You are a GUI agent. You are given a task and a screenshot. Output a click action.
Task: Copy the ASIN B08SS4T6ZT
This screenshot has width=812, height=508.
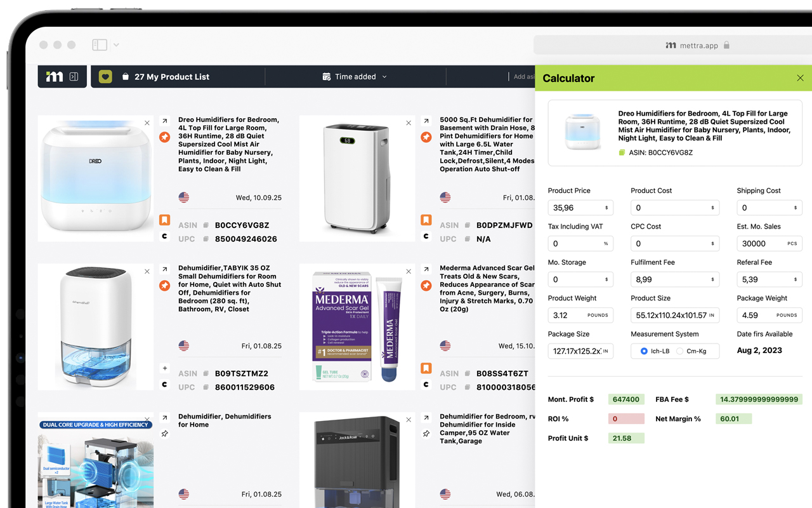click(467, 374)
